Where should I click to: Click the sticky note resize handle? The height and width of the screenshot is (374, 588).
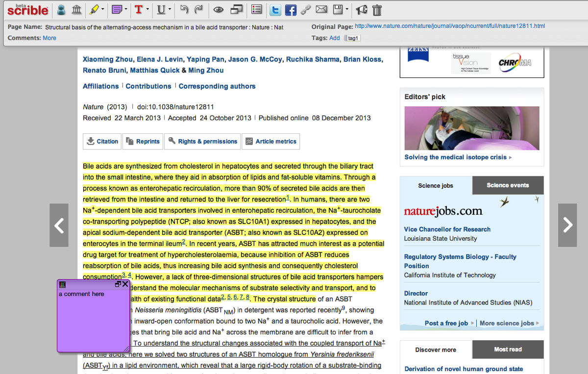pyautogui.click(x=126, y=349)
